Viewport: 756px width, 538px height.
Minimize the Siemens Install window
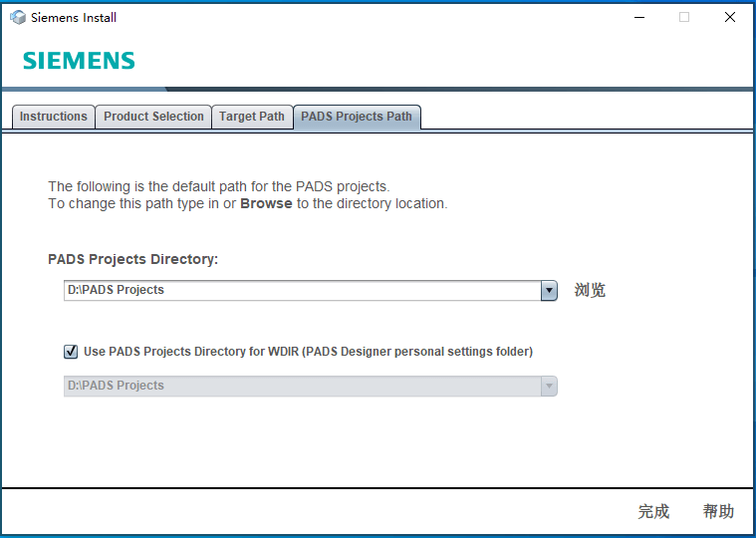(x=639, y=17)
